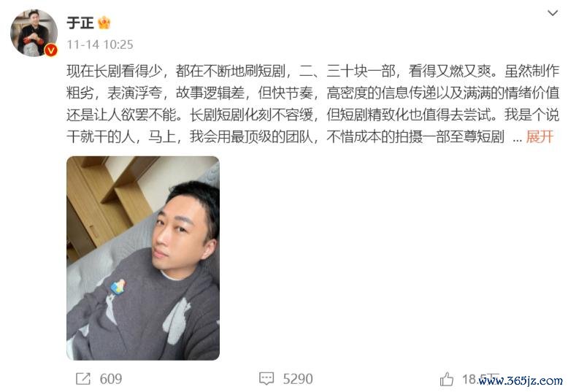Expand the full post with 展开
568x392 pixels.
click(x=540, y=137)
